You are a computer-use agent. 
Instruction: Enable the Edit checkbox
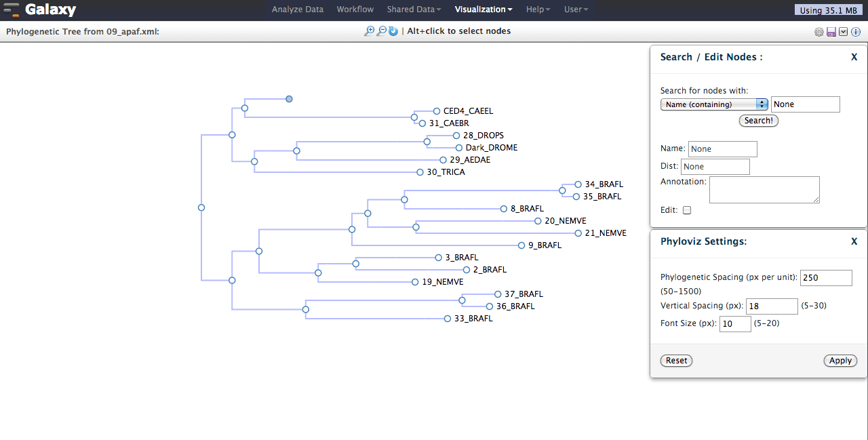pyautogui.click(x=686, y=210)
